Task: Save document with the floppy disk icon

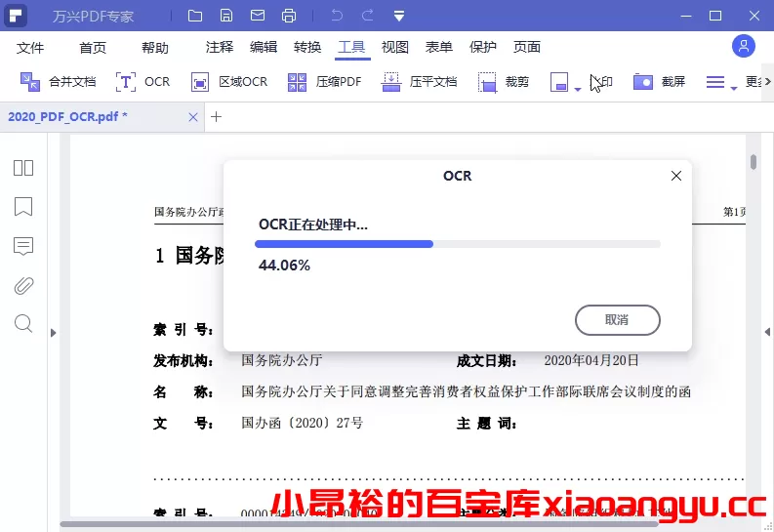Action: click(226, 16)
